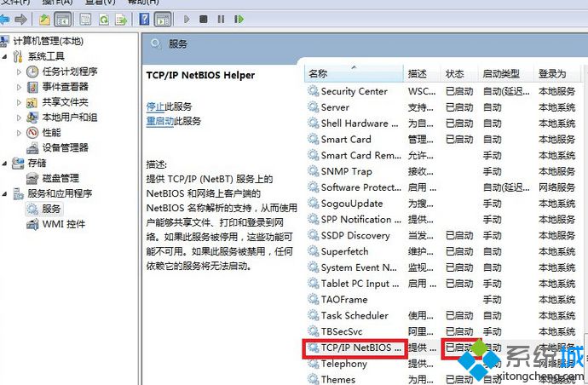This screenshot has height=385, width=588.
Task: Click the Export List toolbar icon
Action: pyautogui.click(x=124, y=18)
